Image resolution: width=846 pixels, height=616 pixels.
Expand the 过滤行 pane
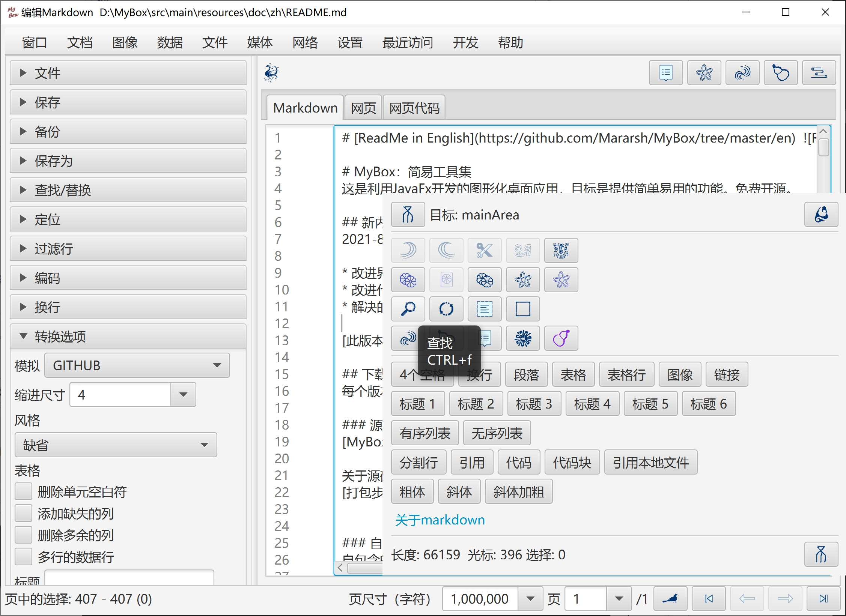coord(128,248)
